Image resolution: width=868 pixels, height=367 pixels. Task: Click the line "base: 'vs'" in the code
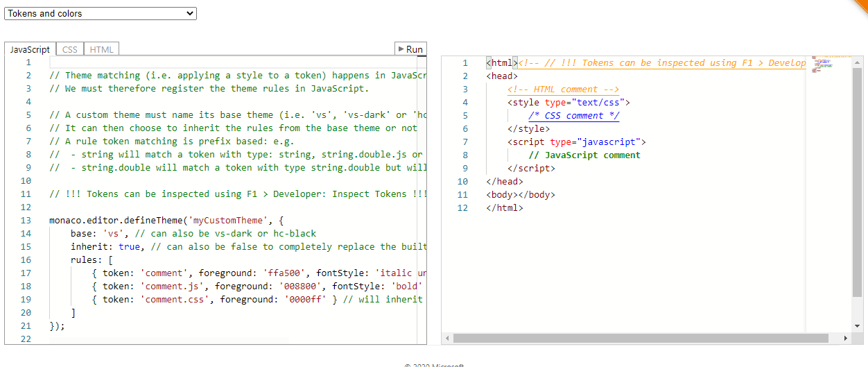pyautogui.click(x=193, y=234)
